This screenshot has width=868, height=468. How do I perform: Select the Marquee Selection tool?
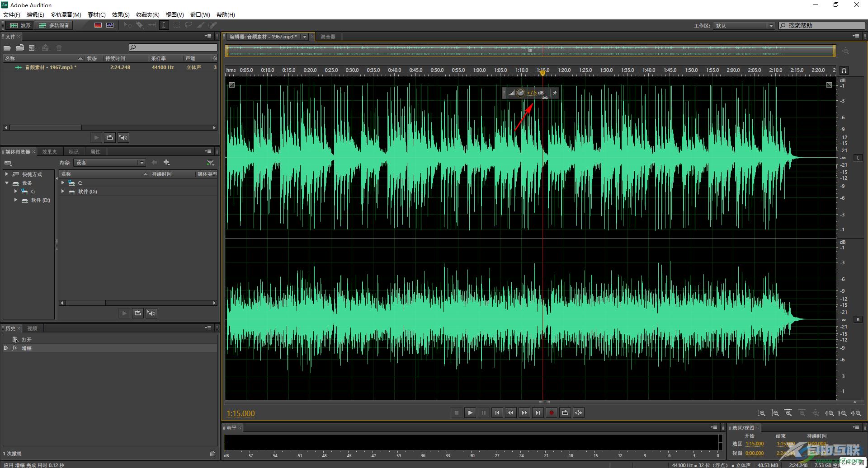pos(176,25)
